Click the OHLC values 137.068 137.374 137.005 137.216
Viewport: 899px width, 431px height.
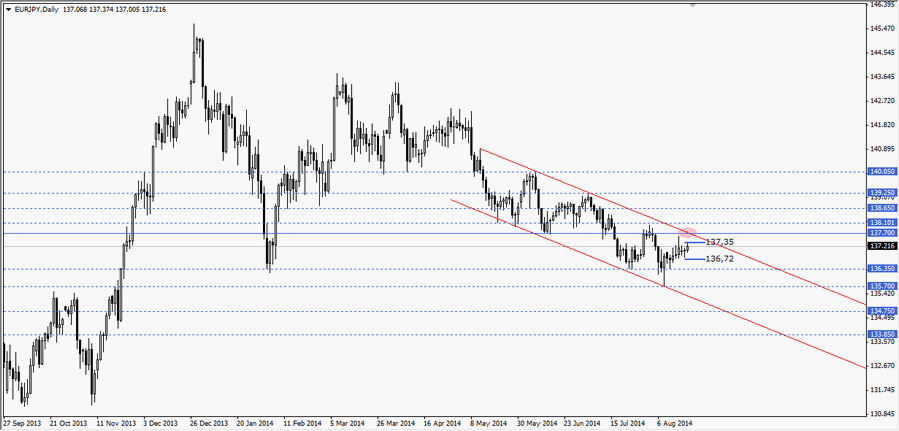(x=113, y=10)
